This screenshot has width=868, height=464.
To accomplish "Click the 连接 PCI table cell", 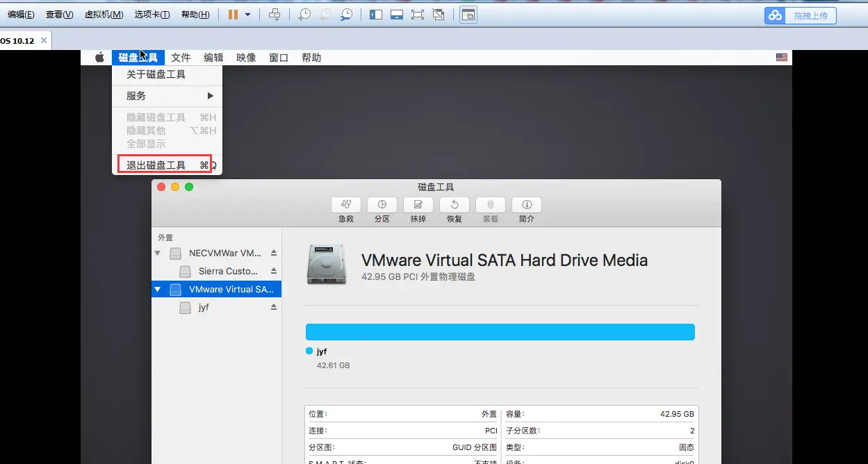I will 402,431.
